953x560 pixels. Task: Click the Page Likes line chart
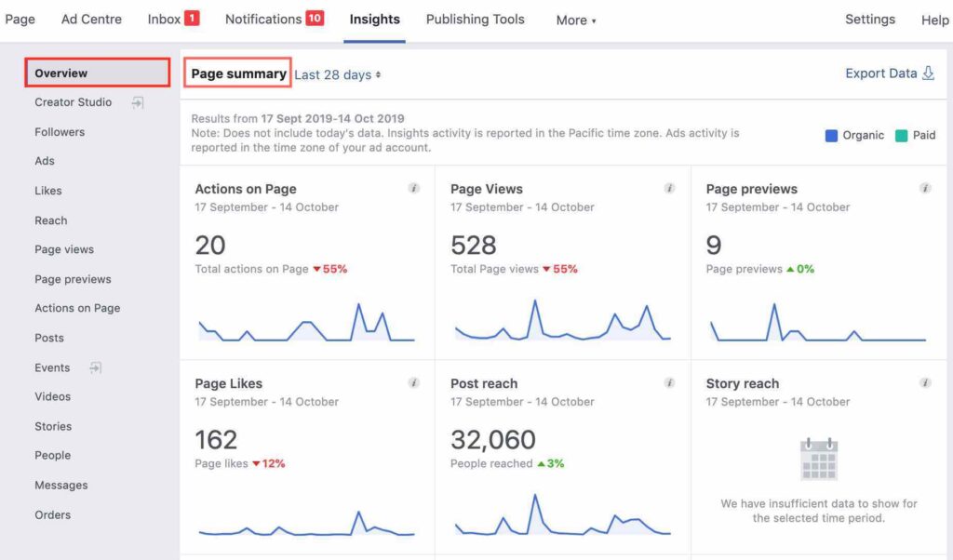[x=307, y=524]
